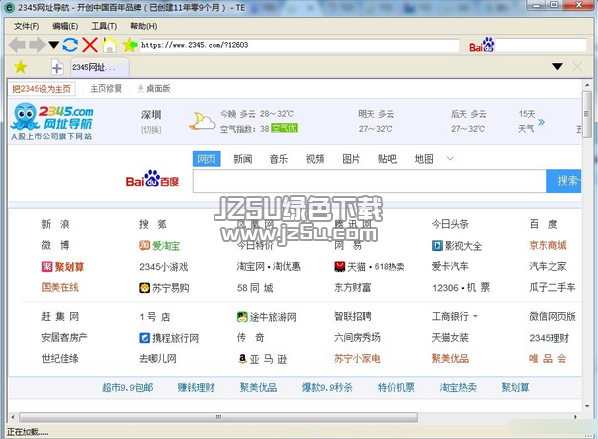Click 桌面版 download link

coord(154,88)
